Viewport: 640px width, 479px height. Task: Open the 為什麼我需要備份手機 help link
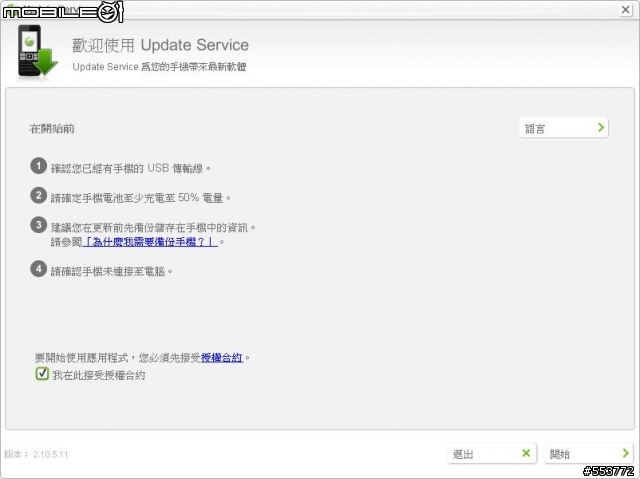tap(150, 242)
